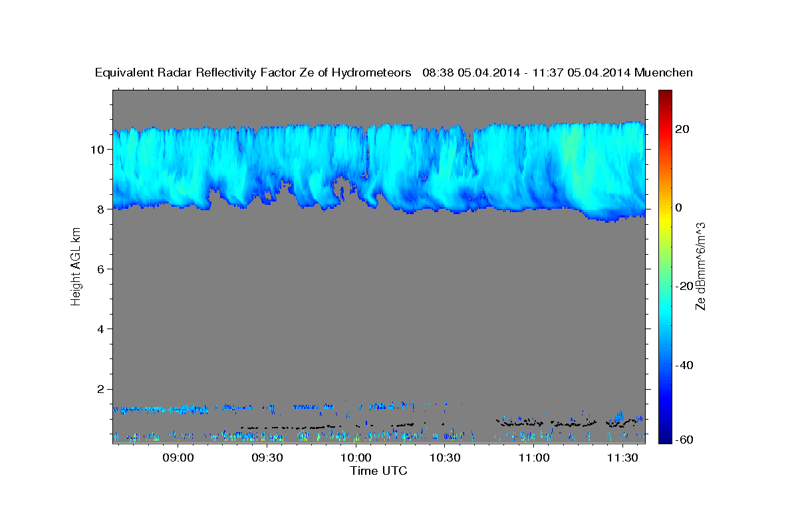Click the height tick label '4'
798x532 pixels.
tap(100, 329)
